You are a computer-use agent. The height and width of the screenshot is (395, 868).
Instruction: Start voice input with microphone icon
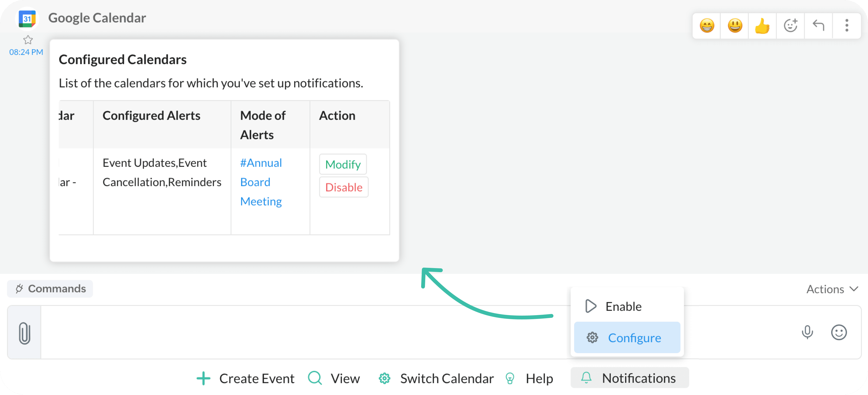(x=807, y=332)
